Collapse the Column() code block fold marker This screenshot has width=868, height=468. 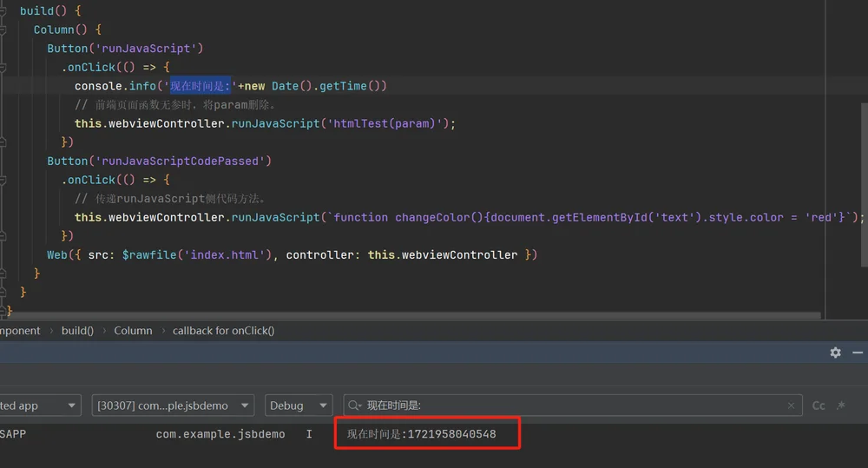point(3,30)
